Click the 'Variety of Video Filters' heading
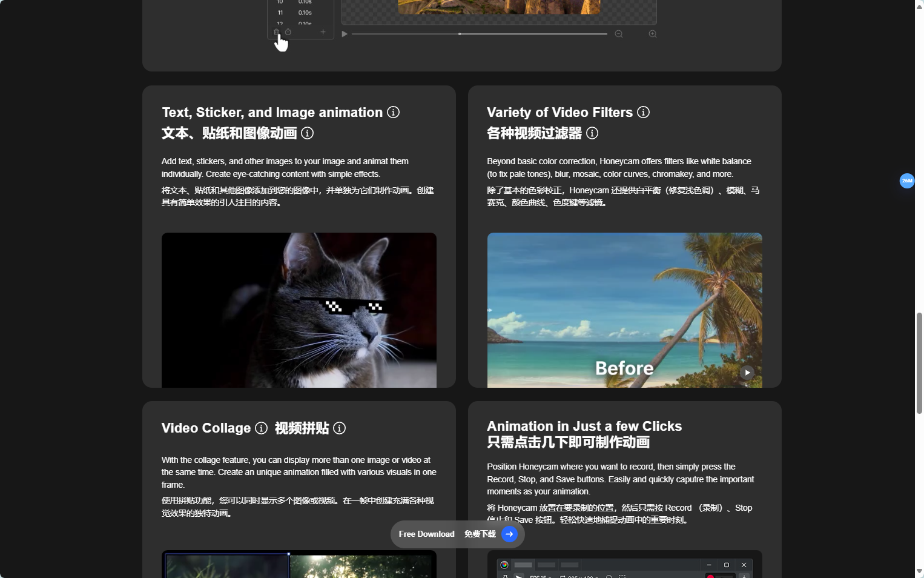The image size is (924, 578). click(560, 112)
